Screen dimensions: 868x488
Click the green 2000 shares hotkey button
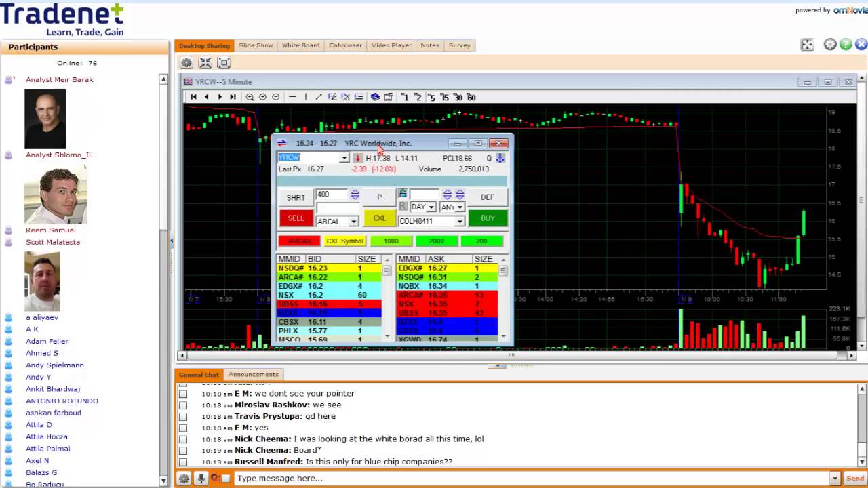pyautogui.click(x=436, y=241)
